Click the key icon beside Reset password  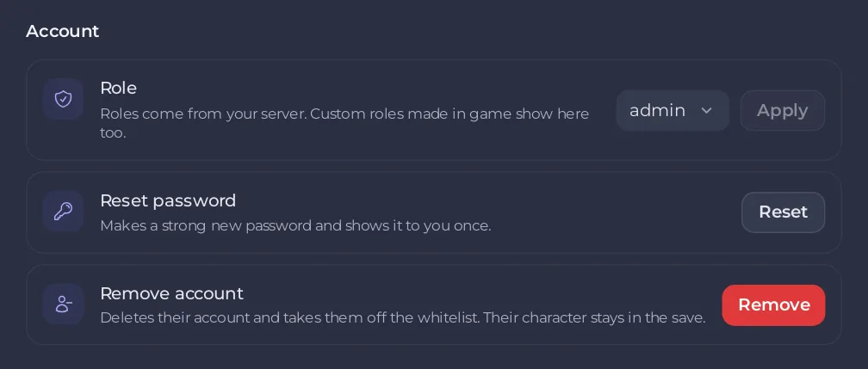[63, 212]
